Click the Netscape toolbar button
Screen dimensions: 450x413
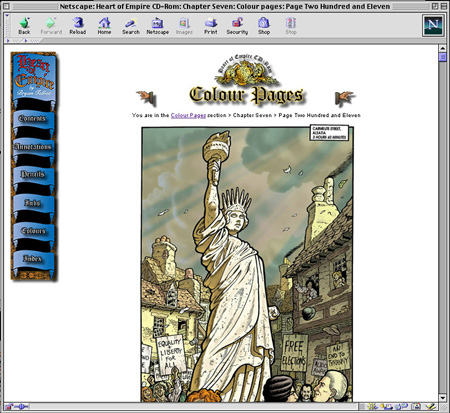[x=158, y=26]
